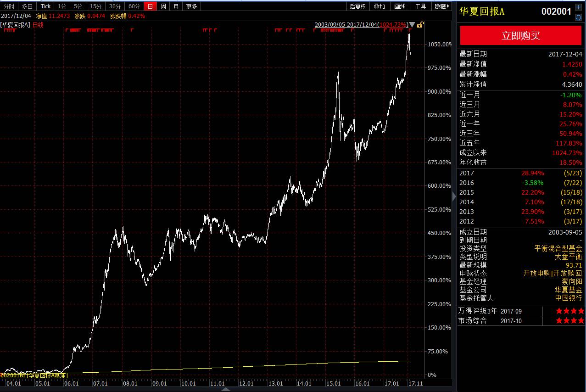Click the 近五年 return 117.83%
The height and width of the screenshot is (392, 586).
(569, 143)
